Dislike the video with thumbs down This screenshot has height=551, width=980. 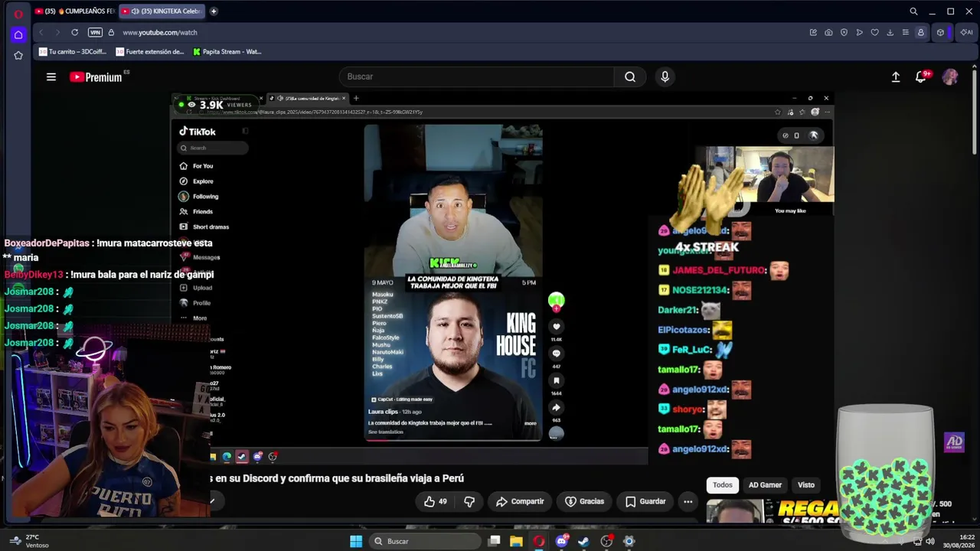(x=469, y=501)
